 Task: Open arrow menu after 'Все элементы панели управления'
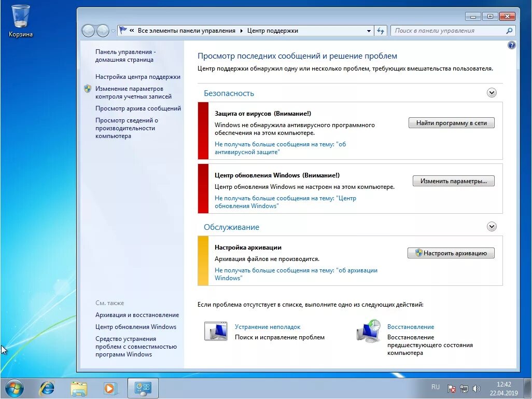(241, 31)
